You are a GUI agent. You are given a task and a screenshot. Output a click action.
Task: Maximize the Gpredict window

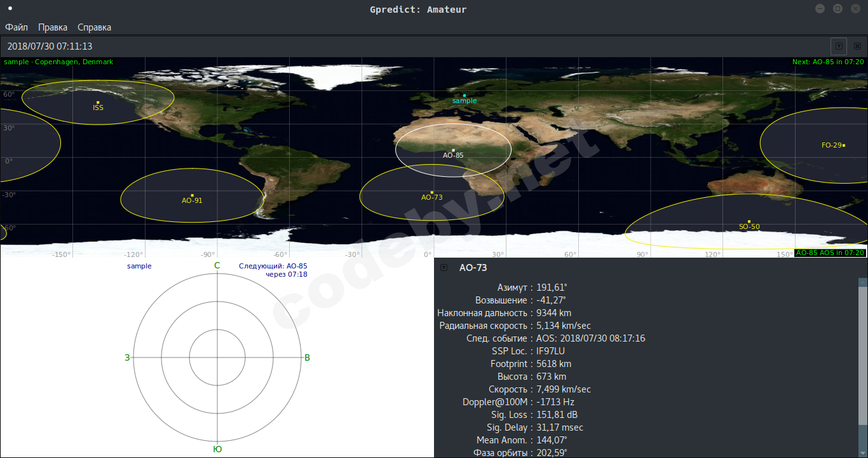(837, 9)
